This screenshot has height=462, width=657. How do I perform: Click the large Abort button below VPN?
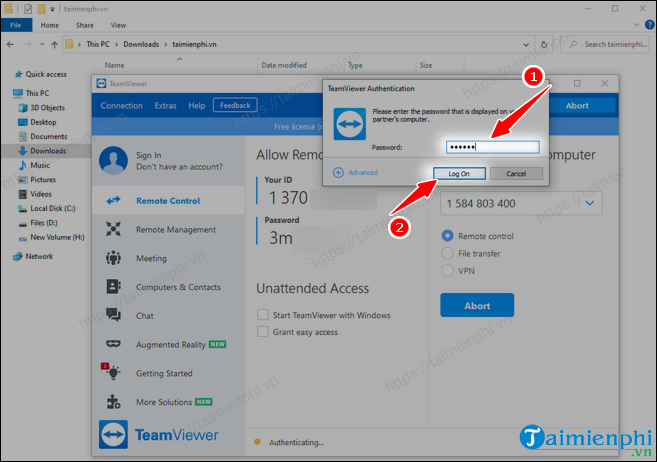pyautogui.click(x=477, y=305)
